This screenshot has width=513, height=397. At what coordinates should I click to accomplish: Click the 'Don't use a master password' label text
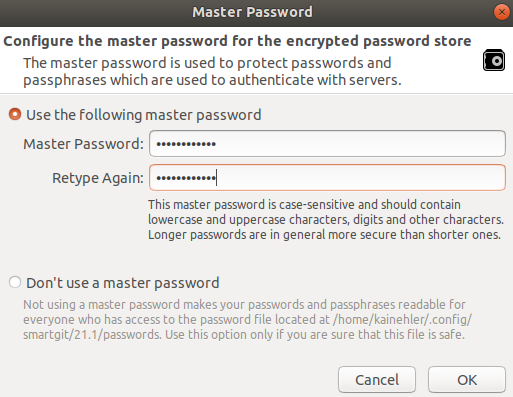coord(123,283)
